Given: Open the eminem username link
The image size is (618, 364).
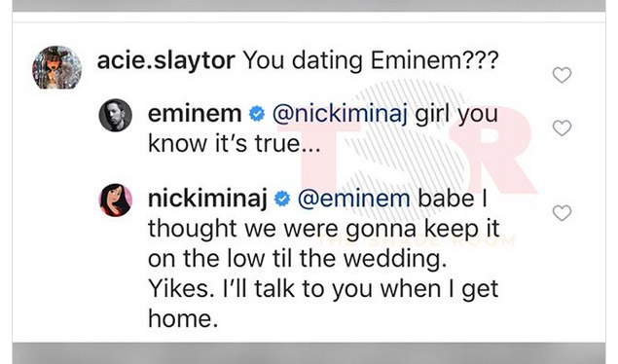Looking at the screenshot, I should tap(195, 114).
